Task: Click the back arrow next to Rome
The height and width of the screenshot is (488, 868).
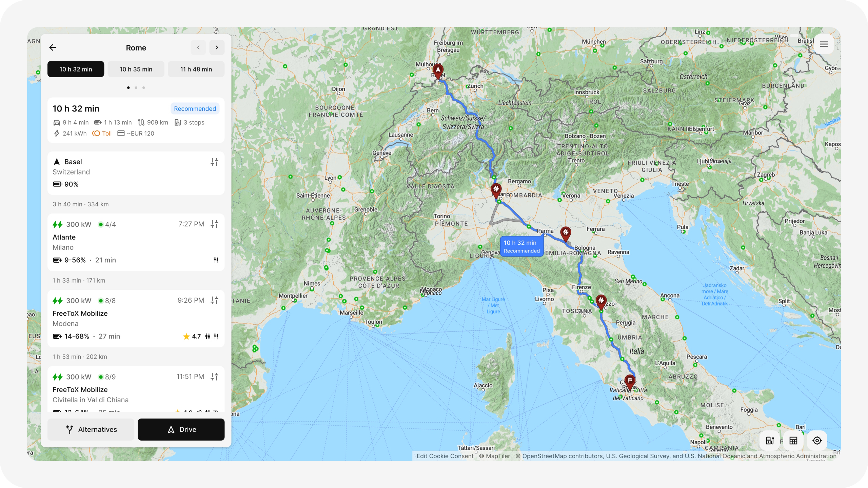Action: (x=53, y=47)
